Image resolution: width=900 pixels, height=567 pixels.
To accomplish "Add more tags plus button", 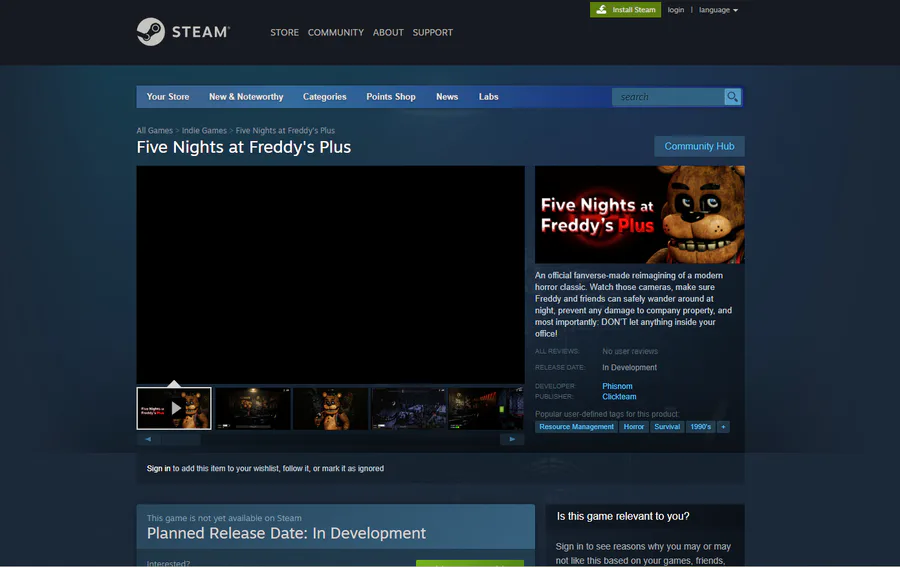I will click(x=723, y=426).
